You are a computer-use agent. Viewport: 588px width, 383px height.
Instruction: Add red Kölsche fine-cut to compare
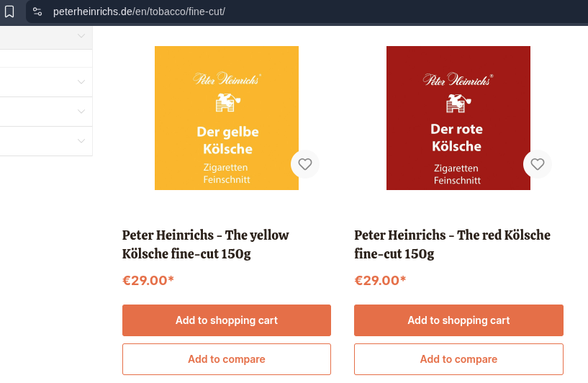[x=458, y=359]
